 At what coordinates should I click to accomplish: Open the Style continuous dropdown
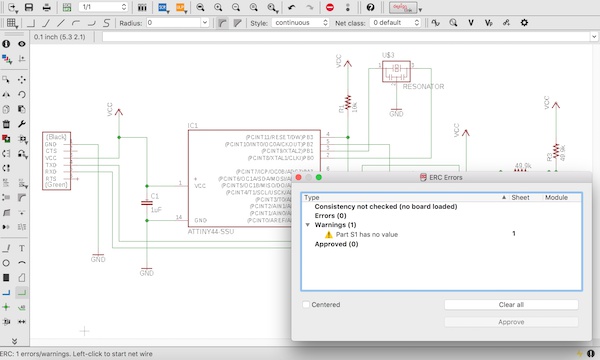(x=300, y=23)
